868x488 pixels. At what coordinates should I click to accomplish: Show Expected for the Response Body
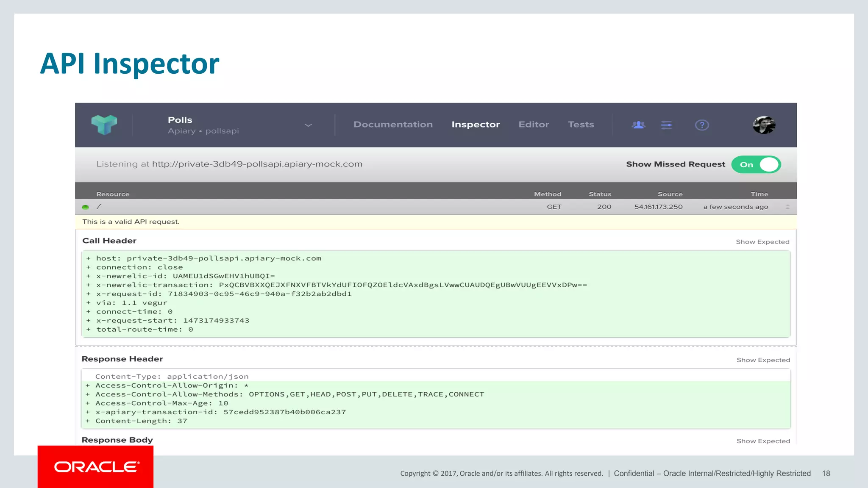[763, 441]
